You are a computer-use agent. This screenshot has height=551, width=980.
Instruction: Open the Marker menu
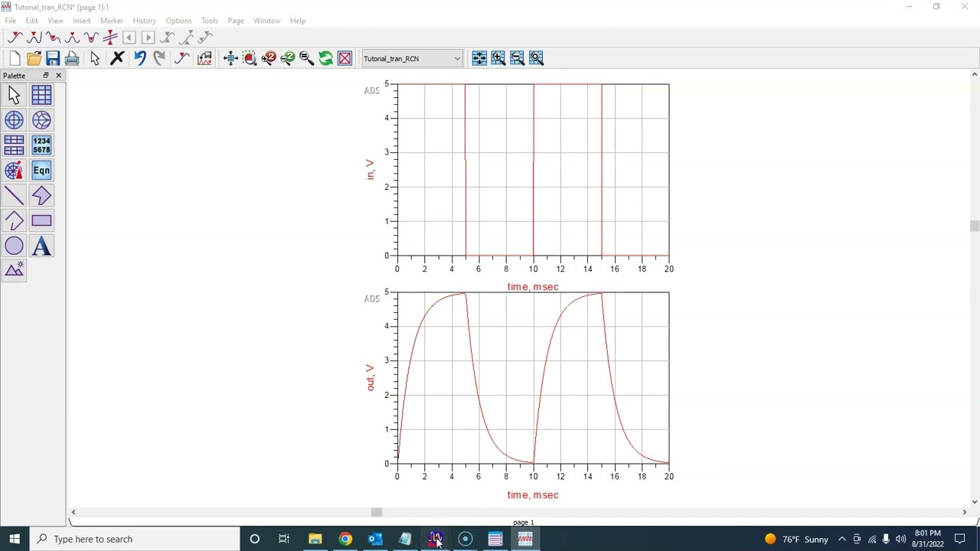[111, 21]
